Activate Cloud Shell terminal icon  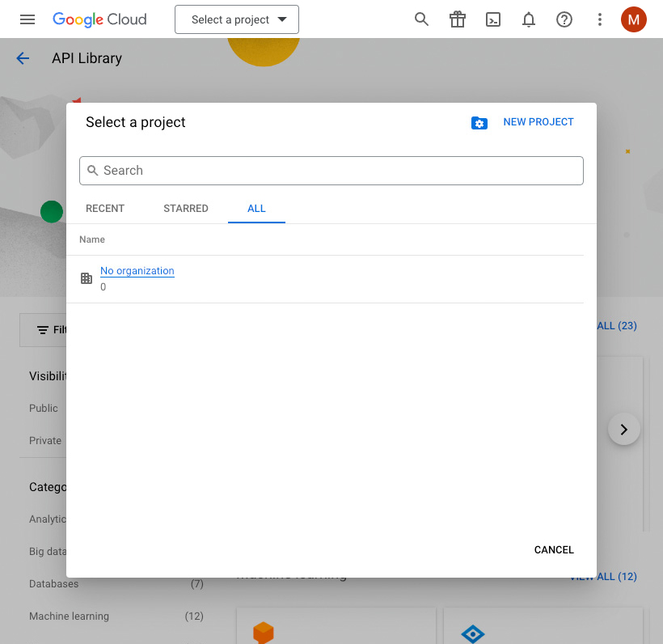pyautogui.click(x=493, y=19)
